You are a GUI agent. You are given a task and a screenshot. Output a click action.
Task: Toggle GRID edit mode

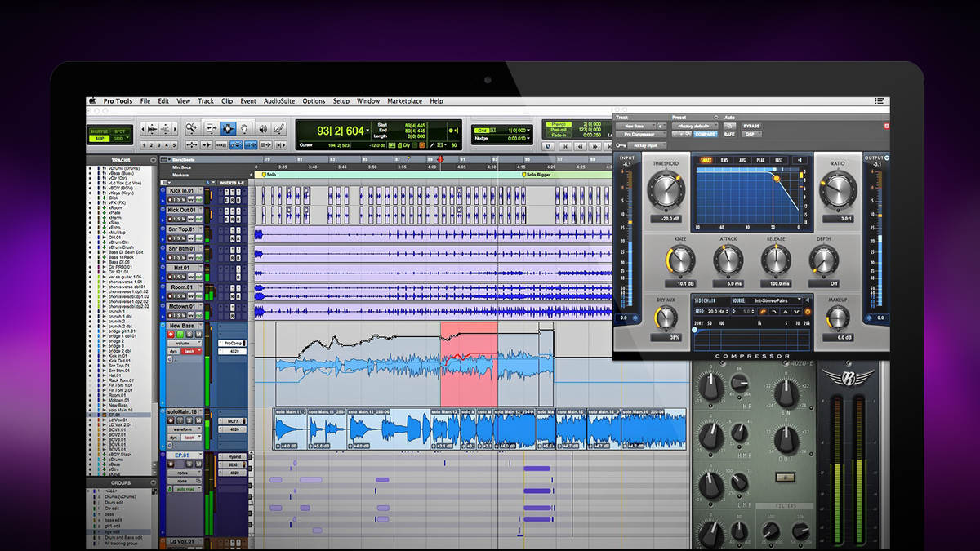pyautogui.click(x=118, y=139)
